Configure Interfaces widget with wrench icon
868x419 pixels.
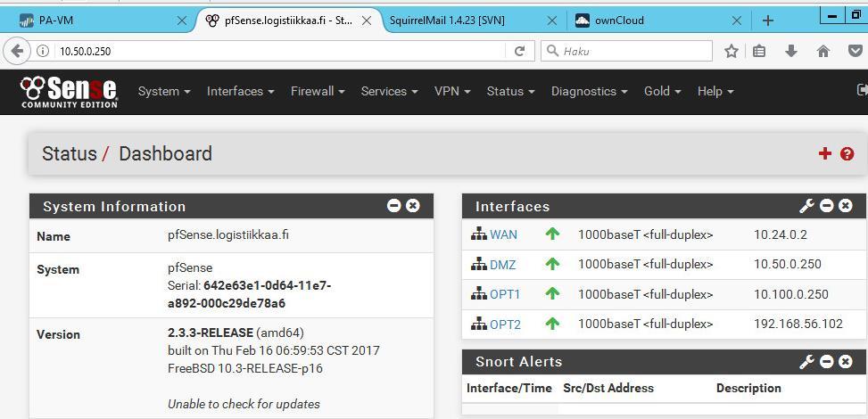[806, 206]
